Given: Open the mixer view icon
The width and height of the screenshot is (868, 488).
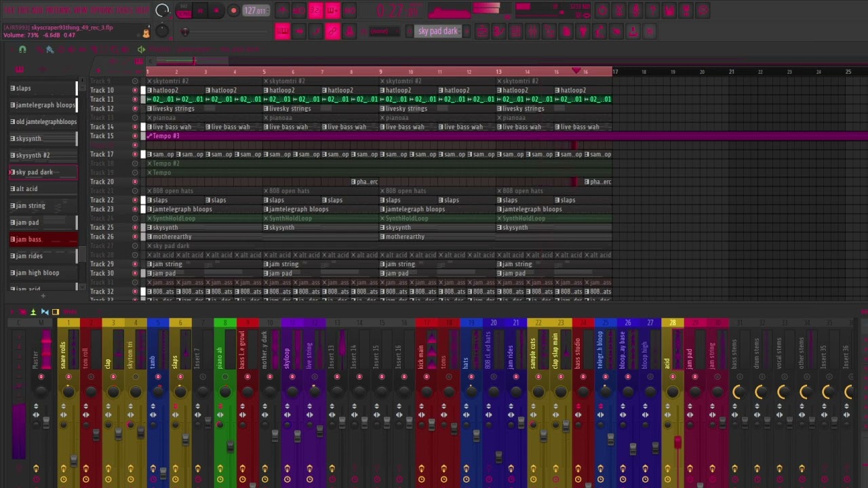Looking at the screenshot, I should 532,31.
